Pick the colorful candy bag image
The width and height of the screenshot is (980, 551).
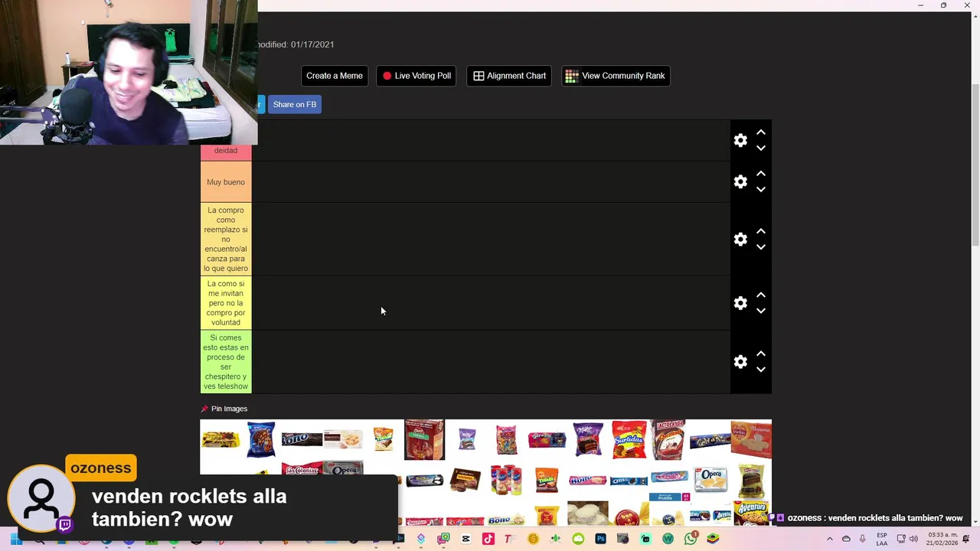(506, 440)
